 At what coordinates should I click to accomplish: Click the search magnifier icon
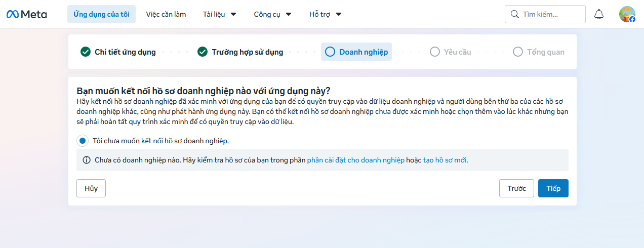515,14
